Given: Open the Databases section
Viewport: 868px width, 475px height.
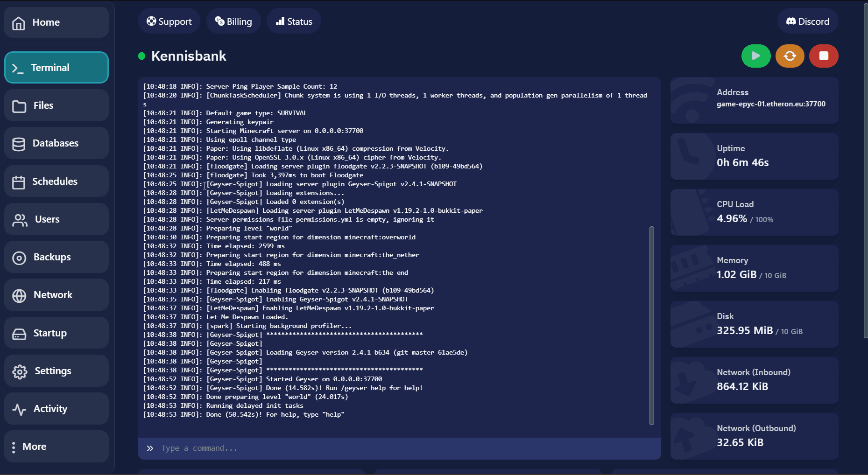Looking at the screenshot, I should coord(56,143).
